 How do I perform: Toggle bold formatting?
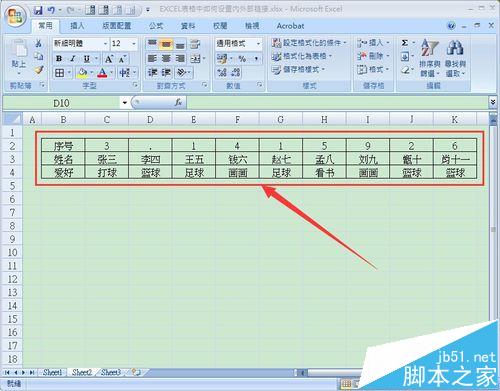click(x=59, y=59)
